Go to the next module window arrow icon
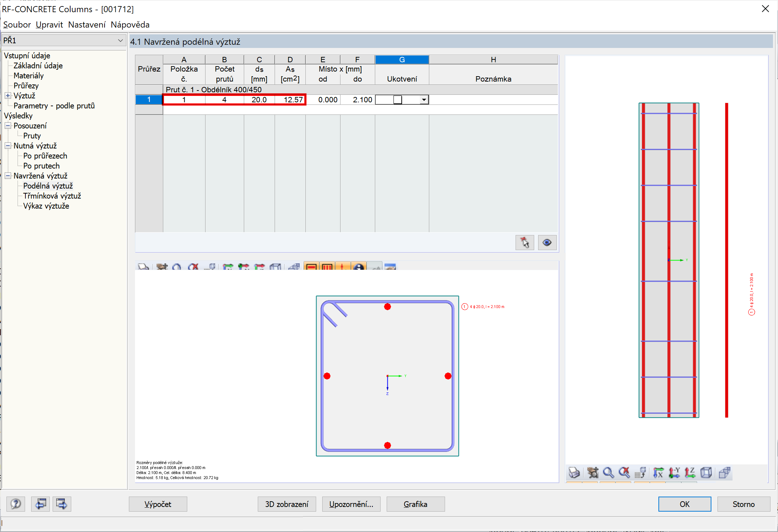 [x=62, y=504]
